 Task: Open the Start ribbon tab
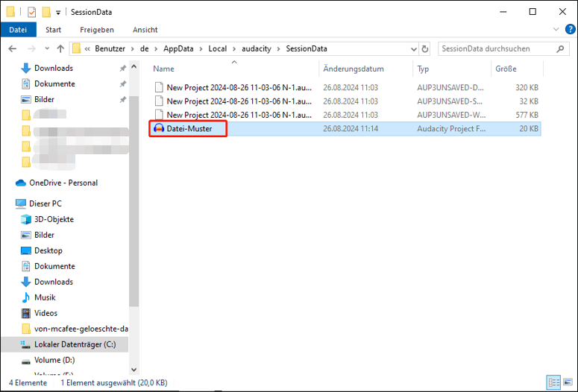click(53, 30)
